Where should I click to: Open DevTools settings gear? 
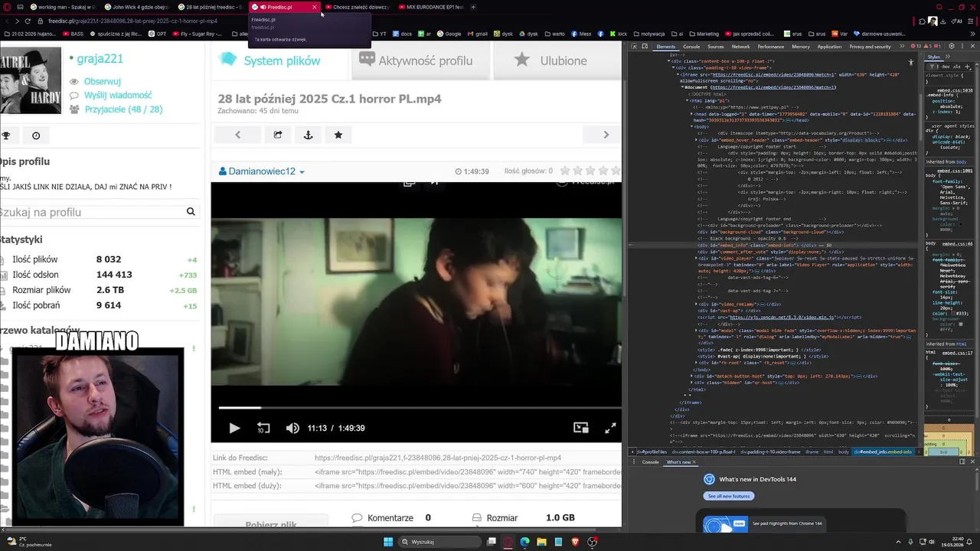pos(952,46)
